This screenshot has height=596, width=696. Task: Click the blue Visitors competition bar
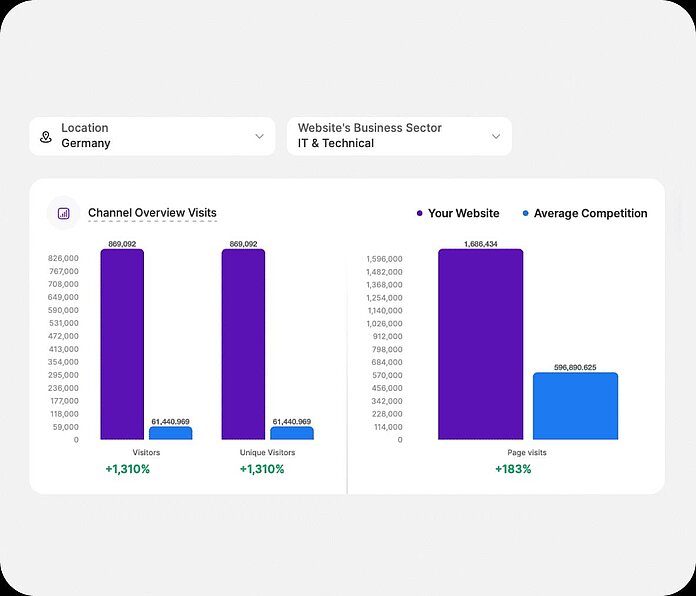170,433
